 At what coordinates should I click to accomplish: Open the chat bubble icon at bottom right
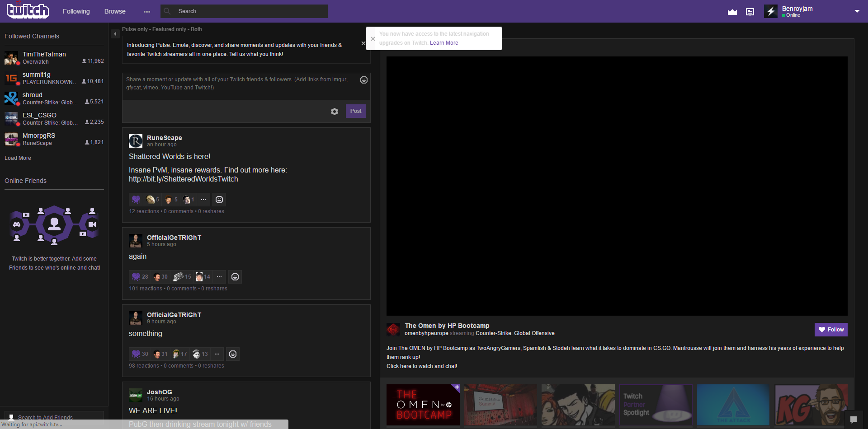[854, 420]
